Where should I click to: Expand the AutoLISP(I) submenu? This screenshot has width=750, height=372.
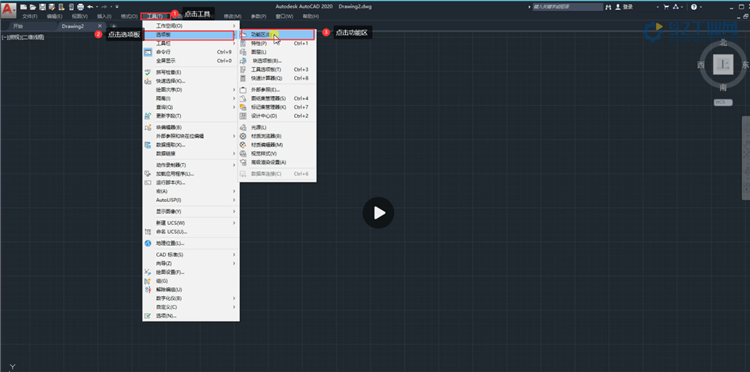[191, 200]
